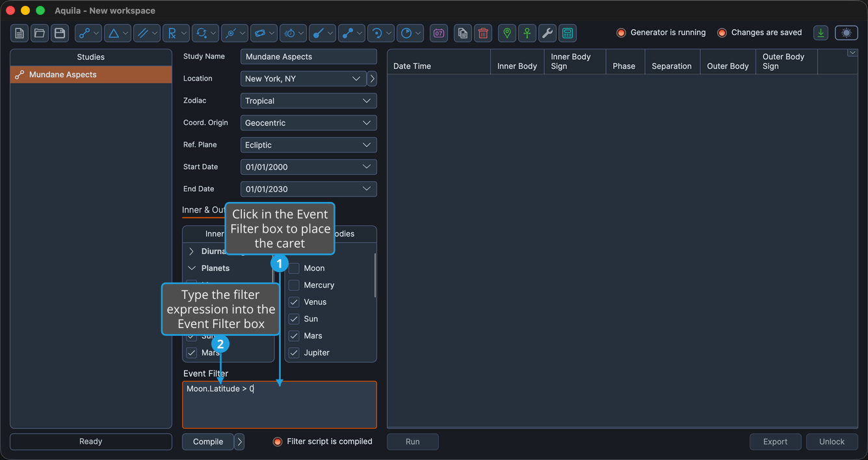Open the green ankh symbol tool
Screen dimensions: 868x460
point(527,33)
